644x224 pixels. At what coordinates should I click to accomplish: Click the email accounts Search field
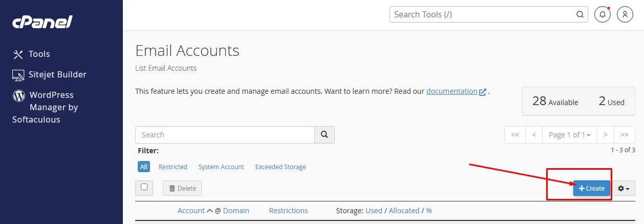click(x=225, y=135)
